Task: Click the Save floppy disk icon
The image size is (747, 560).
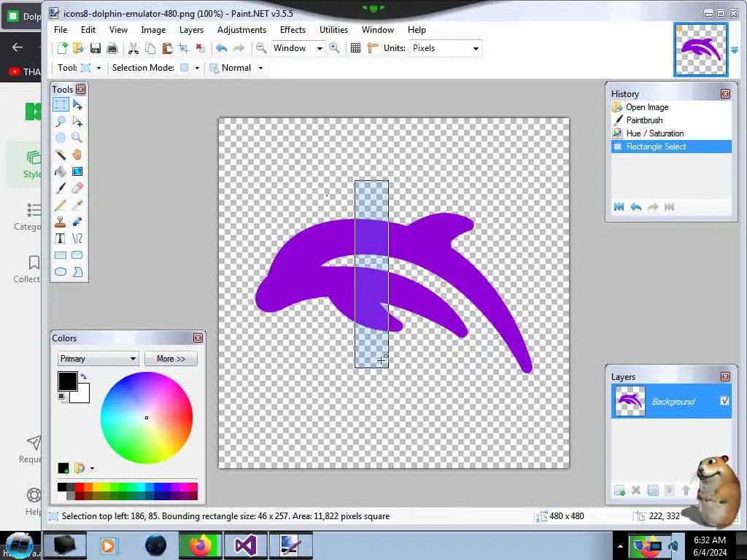Action: pyautogui.click(x=96, y=48)
